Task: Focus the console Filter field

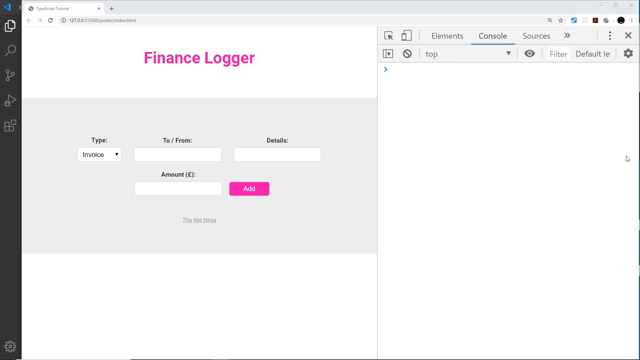Action: pyautogui.click(x=558, y=54)
